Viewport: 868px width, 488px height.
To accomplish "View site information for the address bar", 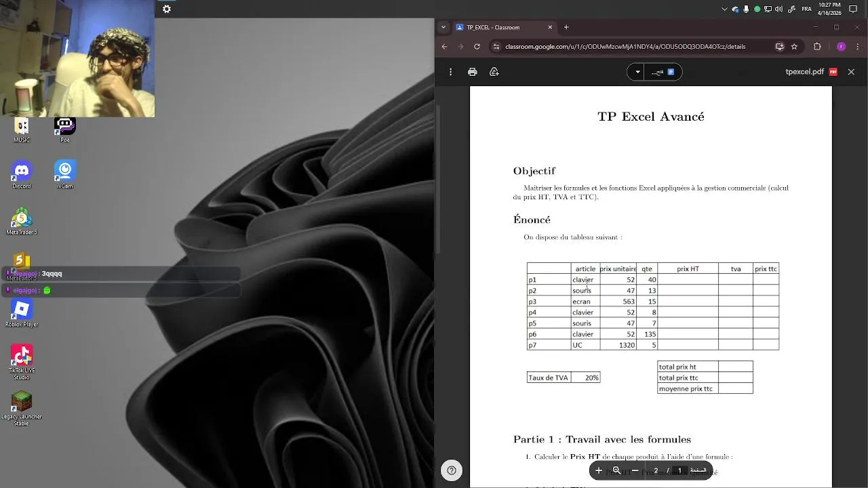I will click(x=496, y=47).
